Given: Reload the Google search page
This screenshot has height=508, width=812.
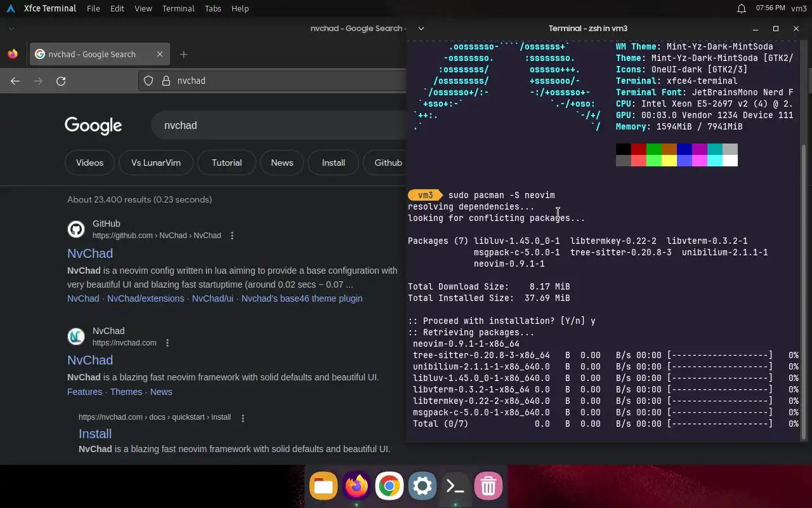Looking at the screenshot, I should point(61,81).
